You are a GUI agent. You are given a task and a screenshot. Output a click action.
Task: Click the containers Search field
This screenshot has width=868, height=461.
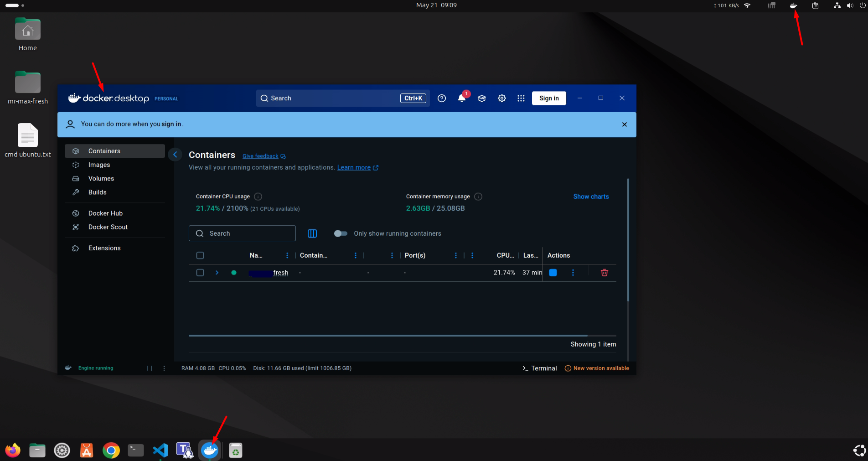pos(242,233)
